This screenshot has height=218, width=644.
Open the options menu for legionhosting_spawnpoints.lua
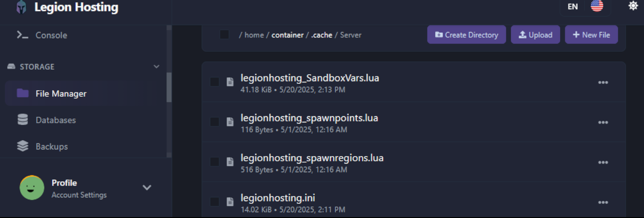pos(603,122)
